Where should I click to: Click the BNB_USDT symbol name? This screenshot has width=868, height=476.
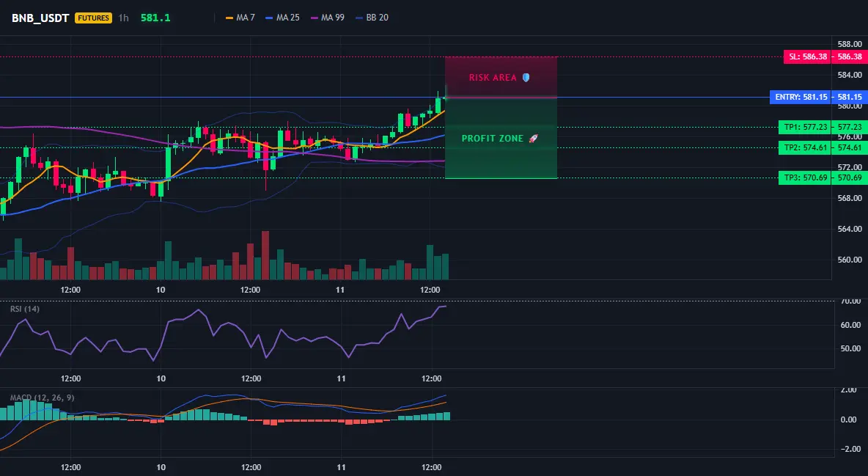tap(40, 18)
